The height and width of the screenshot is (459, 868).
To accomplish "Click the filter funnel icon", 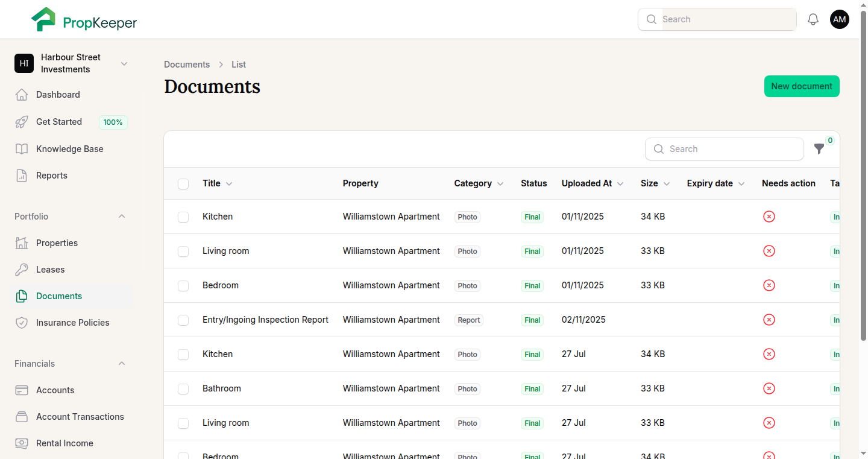I will (x=819, y=148).
